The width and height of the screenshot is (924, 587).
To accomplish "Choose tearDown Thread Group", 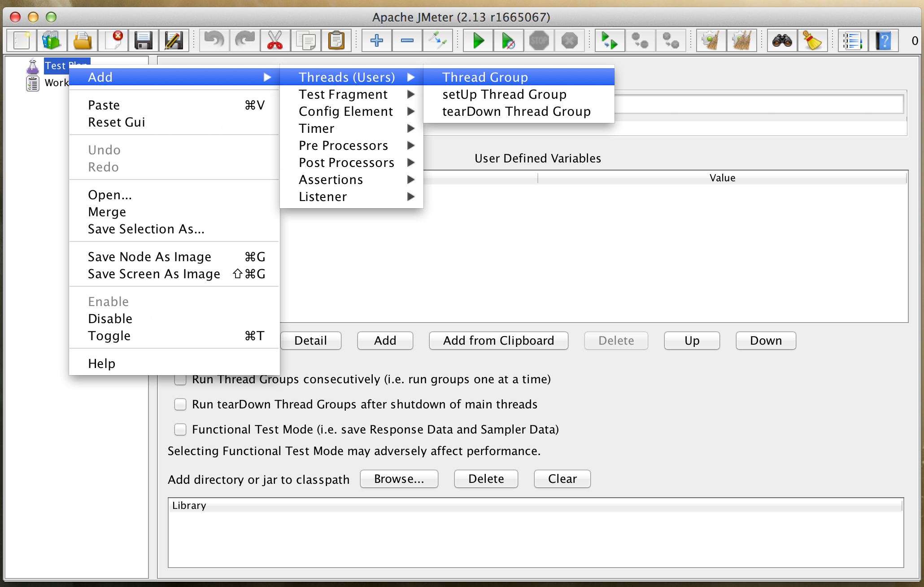I will point(519,111).
